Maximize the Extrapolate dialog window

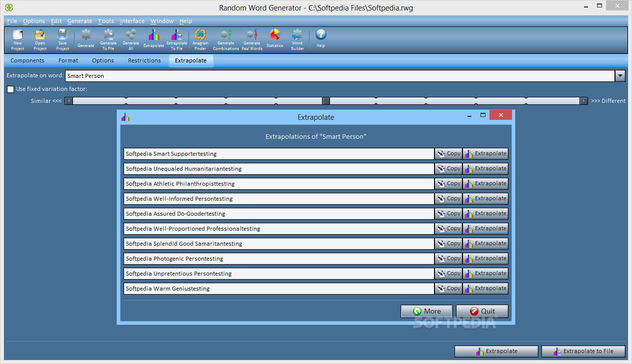[483, 115]
